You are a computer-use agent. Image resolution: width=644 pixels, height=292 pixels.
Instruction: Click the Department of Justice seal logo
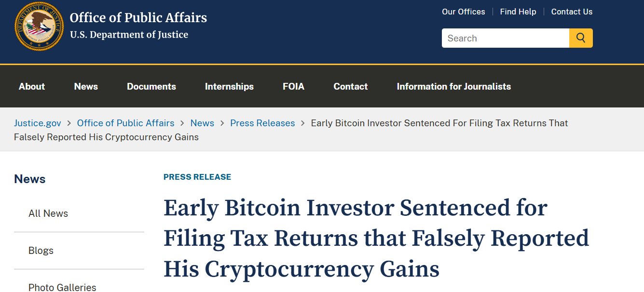click(x=39, y=26)
